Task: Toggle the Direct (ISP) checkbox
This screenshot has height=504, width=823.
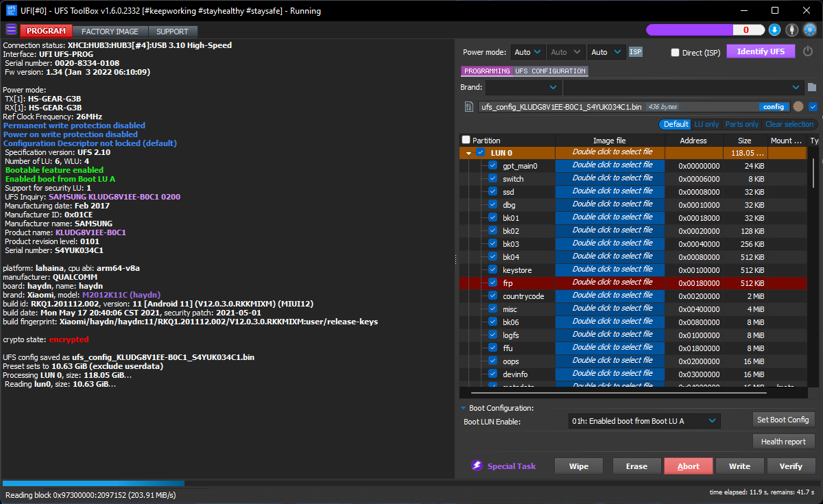Action: pos(675,53)
